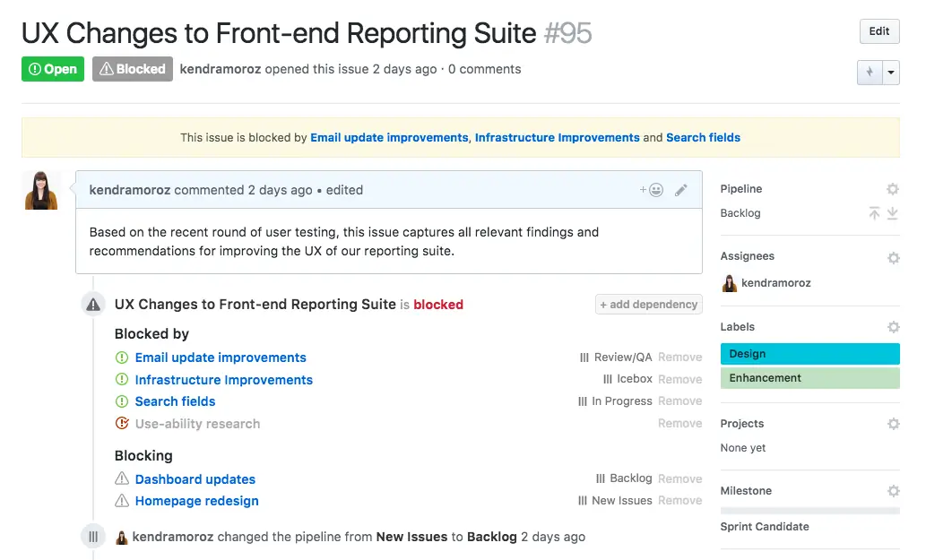Click the gray Blocked status badge
The image size is (926, 560).
[x=133, y=69]
